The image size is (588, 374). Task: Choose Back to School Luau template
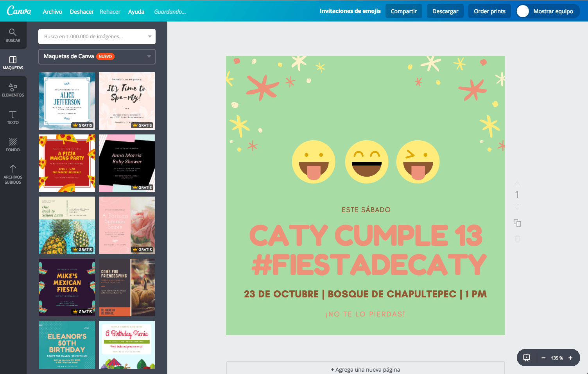[67, 225]
